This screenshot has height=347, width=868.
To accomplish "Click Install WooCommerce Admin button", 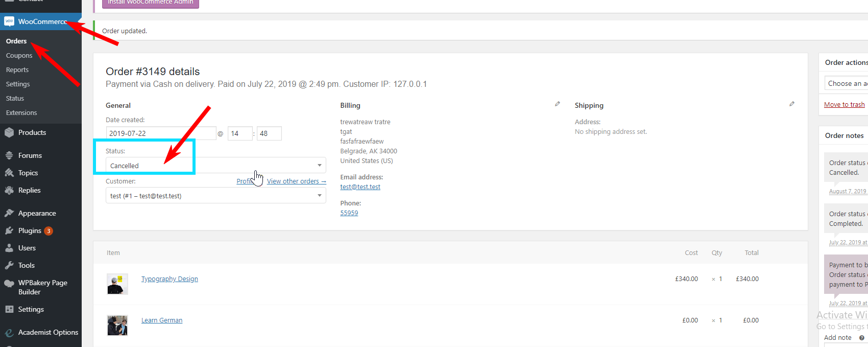I will point(151,3).
